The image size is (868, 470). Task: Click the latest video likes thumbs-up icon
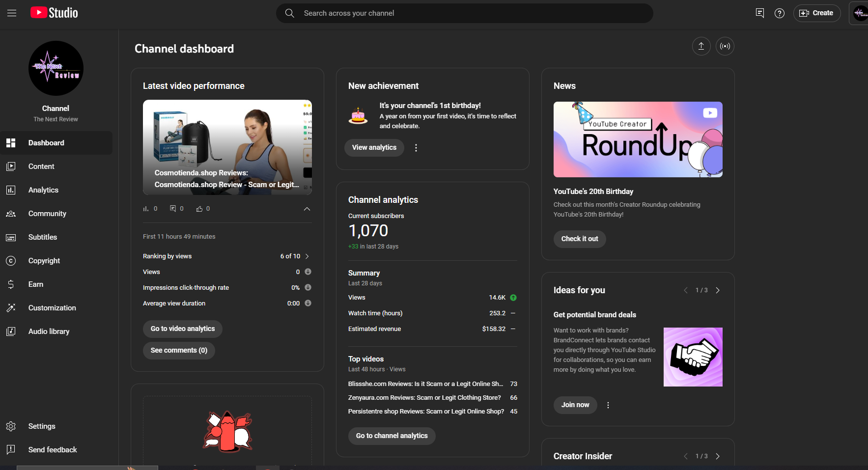point(199,209)
